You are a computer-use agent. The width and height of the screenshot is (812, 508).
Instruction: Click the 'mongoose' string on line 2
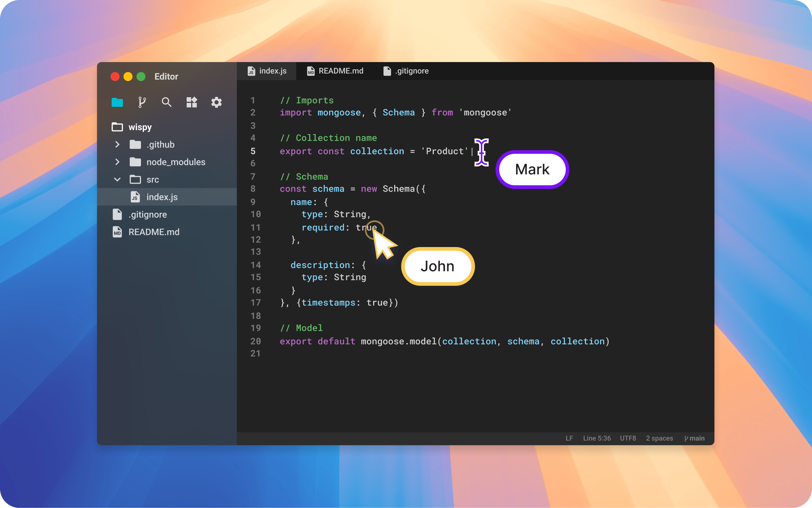485,113
